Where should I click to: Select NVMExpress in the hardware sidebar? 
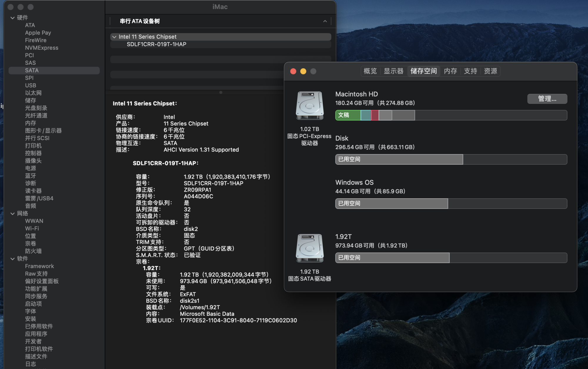click(41, 48)
